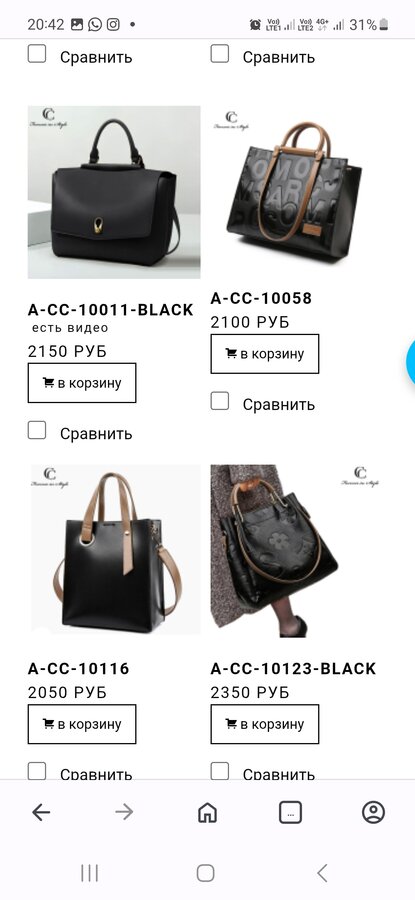Open A-CC-10116 product title link
The height and width of the screenshot is (900, 415).
tap(79, 668)
